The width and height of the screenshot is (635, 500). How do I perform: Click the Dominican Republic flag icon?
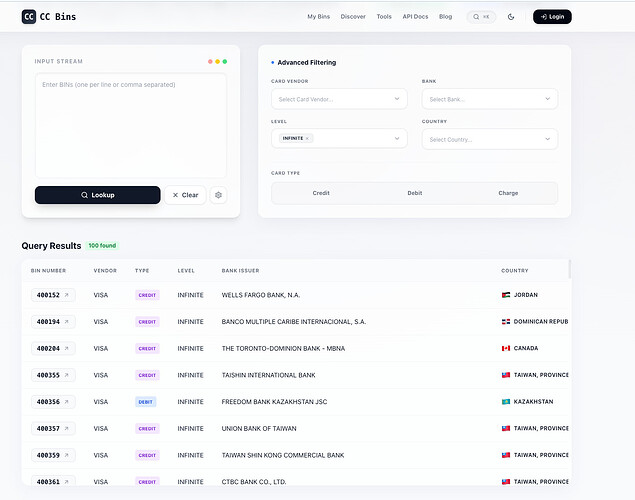tap(506, 321)
